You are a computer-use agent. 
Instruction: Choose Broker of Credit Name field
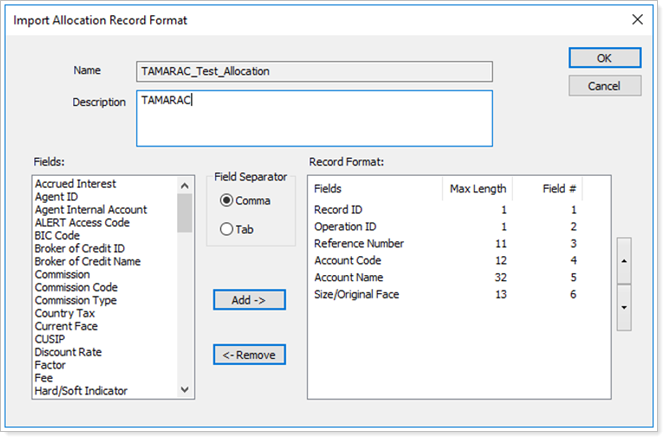coord(88,262)
